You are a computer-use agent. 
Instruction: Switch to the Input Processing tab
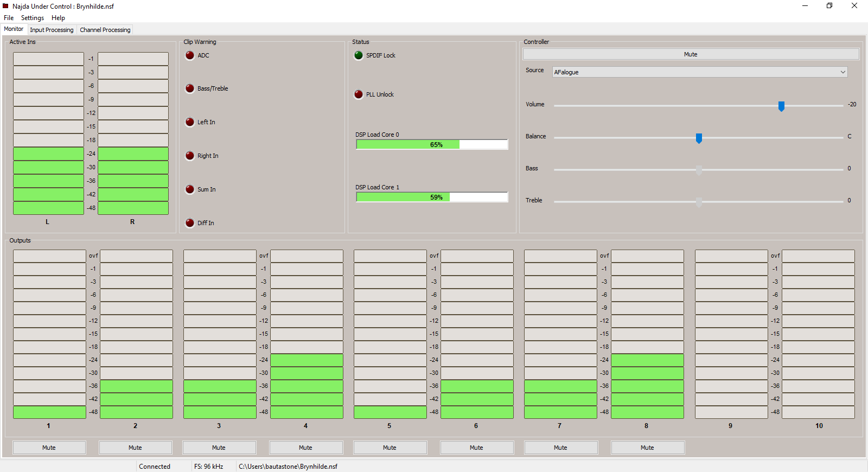pos(52,30)
